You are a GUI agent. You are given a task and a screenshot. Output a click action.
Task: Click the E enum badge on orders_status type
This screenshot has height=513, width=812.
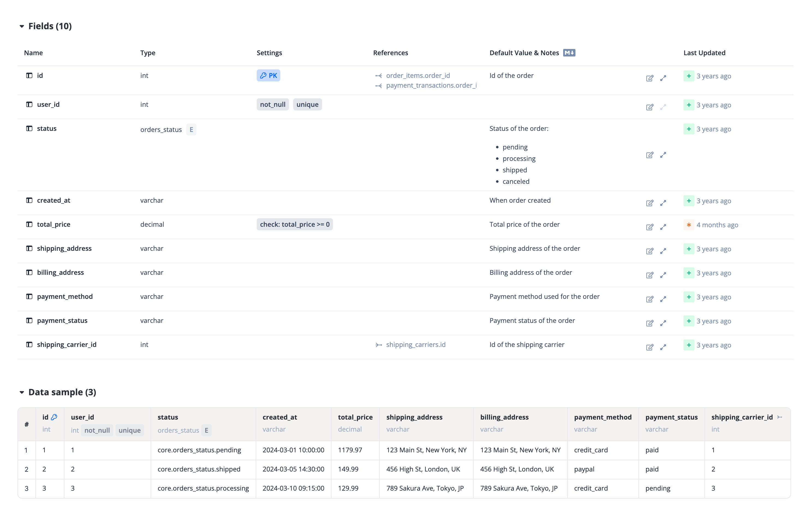191,129
